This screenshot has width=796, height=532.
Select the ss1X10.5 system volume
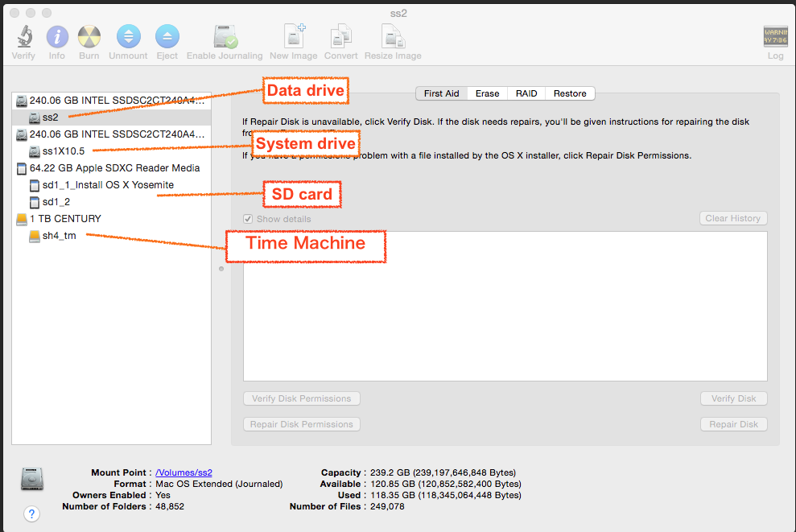click(x=63, y=151)
